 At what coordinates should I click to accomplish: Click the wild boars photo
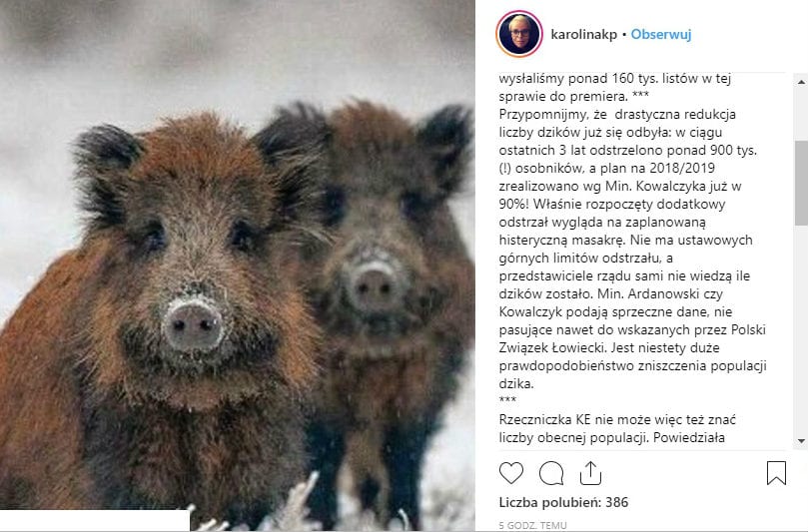[238, 266]
